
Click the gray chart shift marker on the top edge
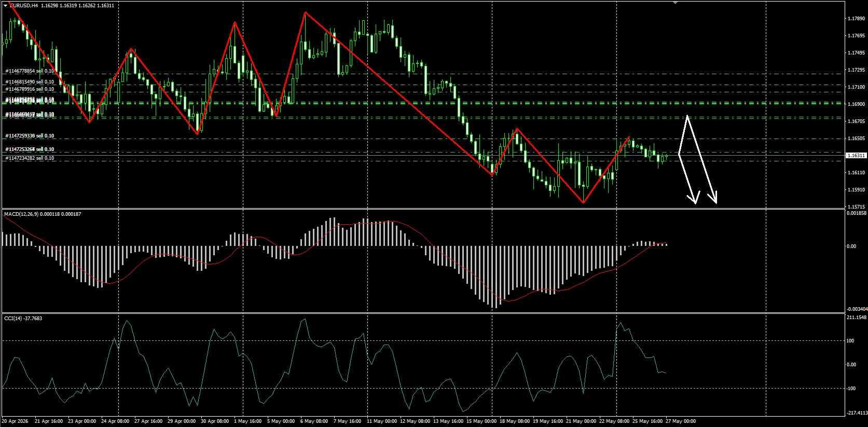(x=675, y=3)
